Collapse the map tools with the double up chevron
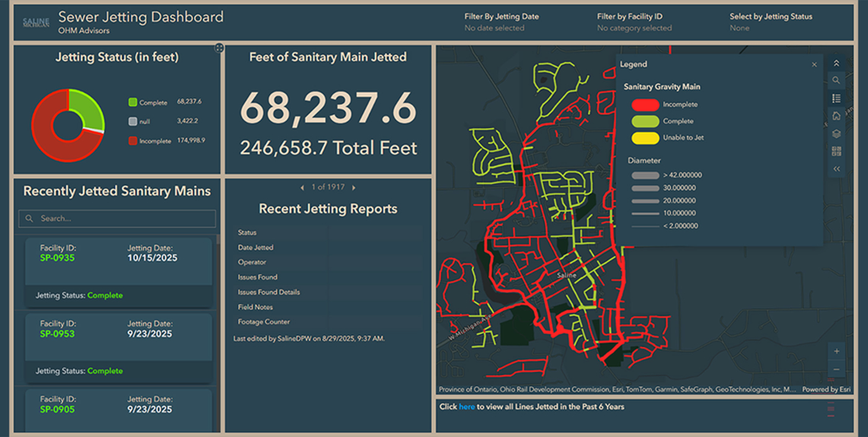This screenshot has height=437, width=868. click(x=836, y=63)
